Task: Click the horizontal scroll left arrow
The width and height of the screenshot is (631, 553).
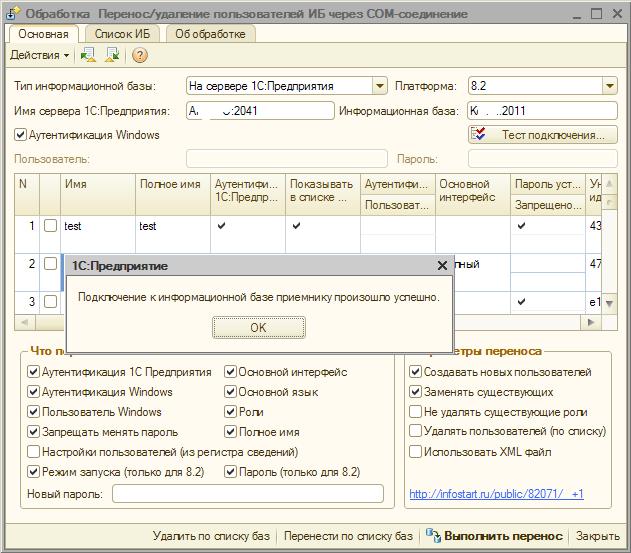Action: coord(25,322)
